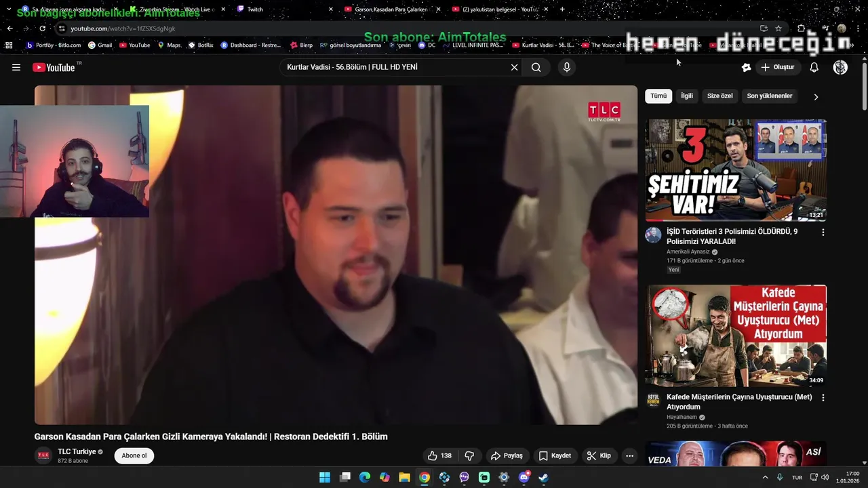The image size is (868, 488).
Task: Like the video with thumbs up
Action: pyautogui.click(x=439, y=455)
